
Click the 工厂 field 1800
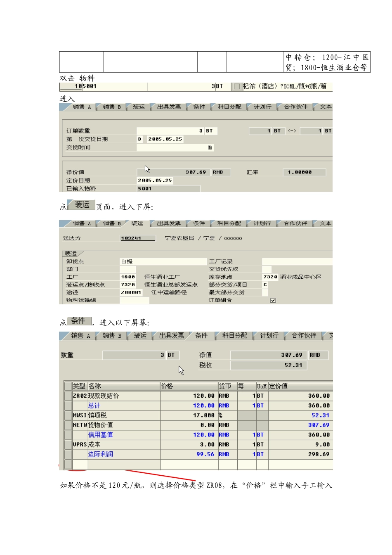(x=128, y=277)
